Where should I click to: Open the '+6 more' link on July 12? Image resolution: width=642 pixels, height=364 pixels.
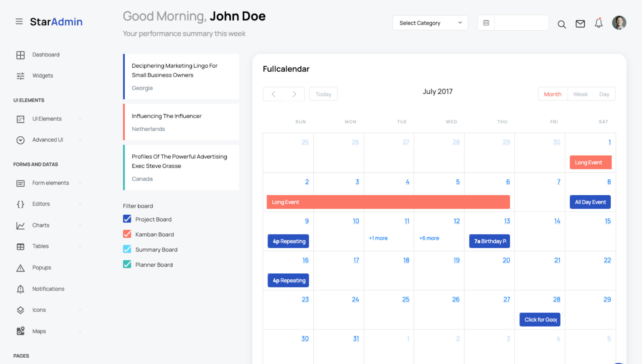click(x=429, y=238)
